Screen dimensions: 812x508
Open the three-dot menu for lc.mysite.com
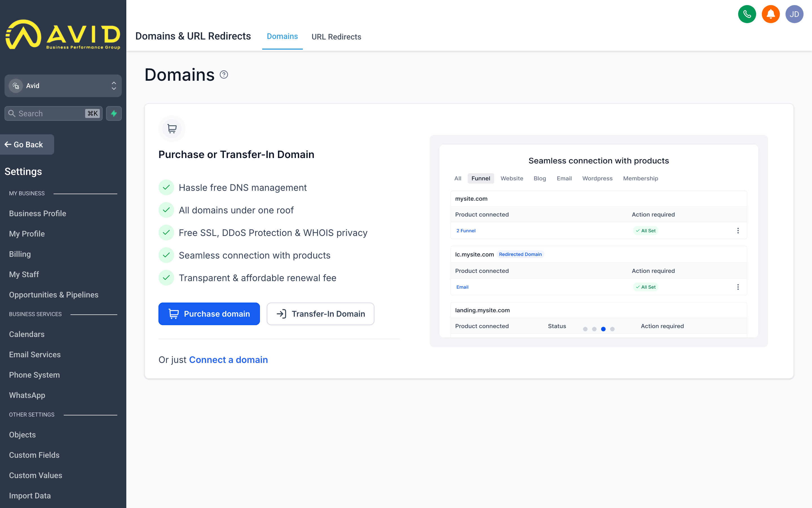738,287
